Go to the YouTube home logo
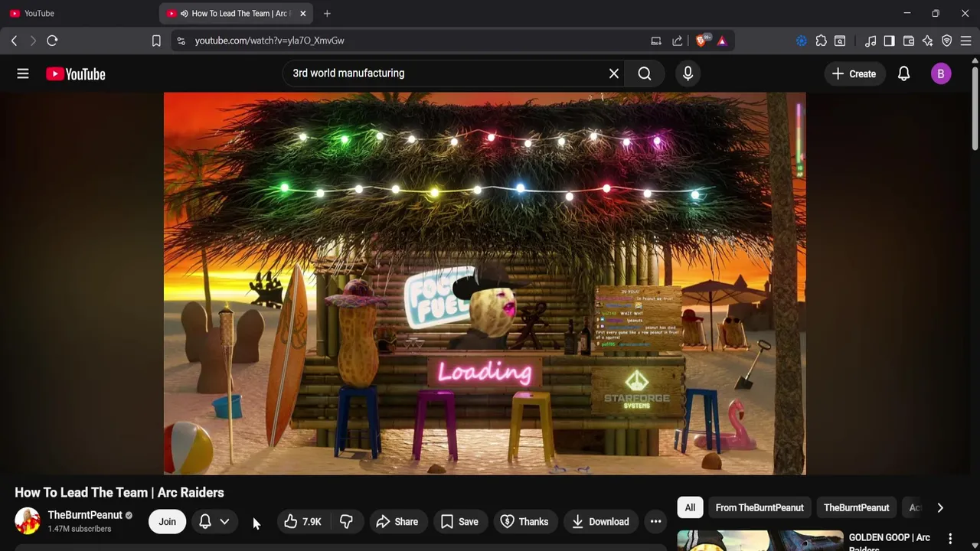The height and width of the screenshot is (551, 980). tap(75, 73)
